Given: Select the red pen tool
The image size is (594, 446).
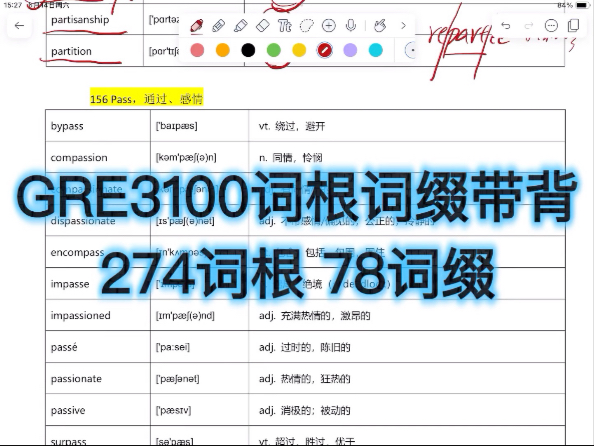Looking at the screenshot, I should 197,26.
